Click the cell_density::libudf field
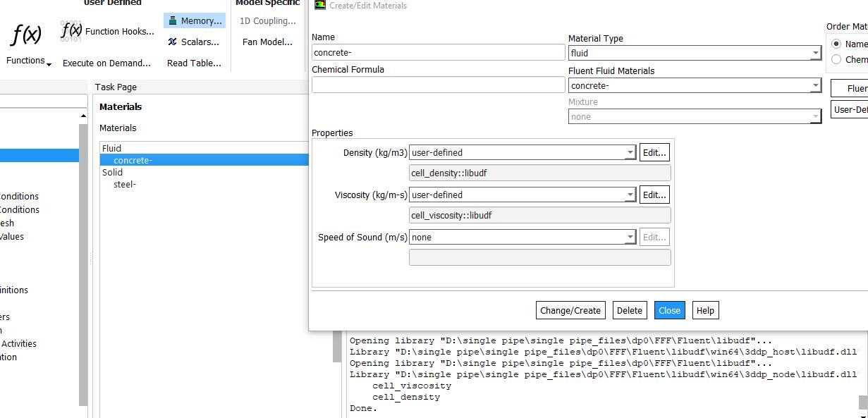Image resolution: width=868 pixels, height=418 pixels. click(x=540, y=173)
